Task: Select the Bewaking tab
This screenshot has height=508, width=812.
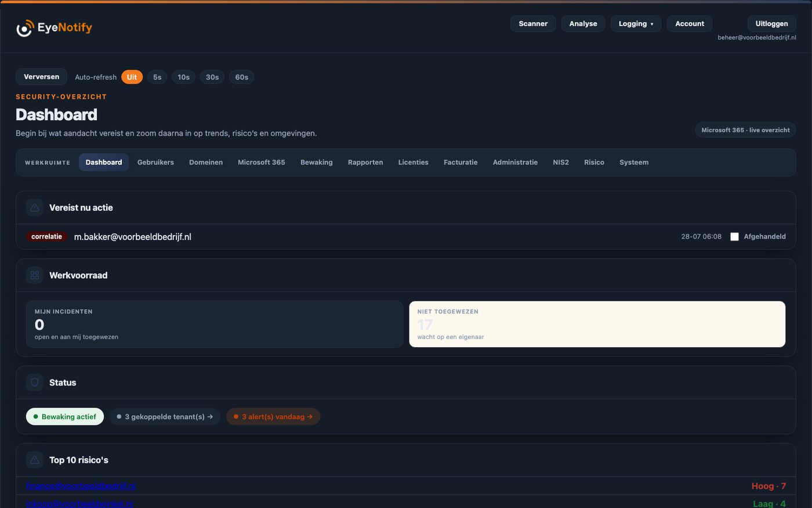Action: pos(317,163)
